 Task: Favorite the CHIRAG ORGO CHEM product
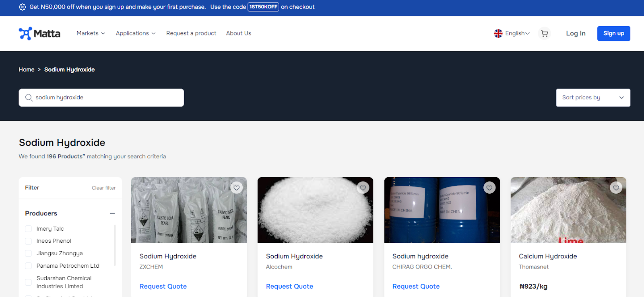pyautogui.click(x=489, y=188)
